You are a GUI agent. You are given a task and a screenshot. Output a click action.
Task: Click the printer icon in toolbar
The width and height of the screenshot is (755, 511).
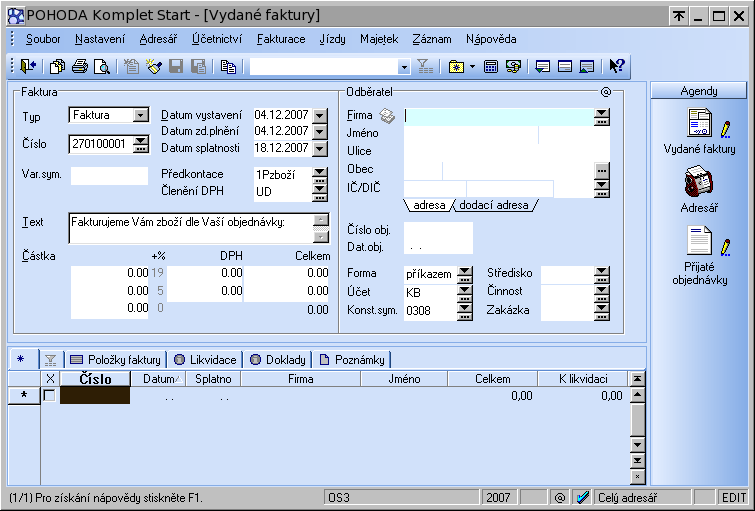tap(79, 67)
